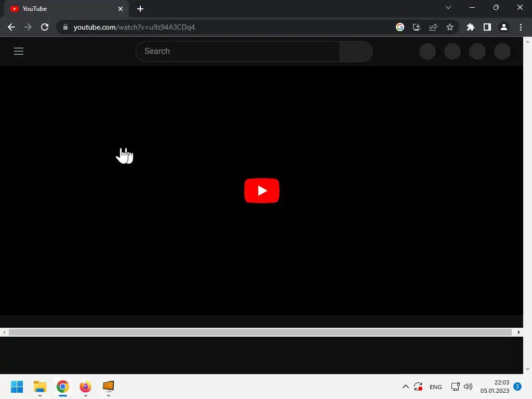The image size is (532, 399).
Task: Open the Chrome Extensions puzzle icon
Action: point(471,27)
